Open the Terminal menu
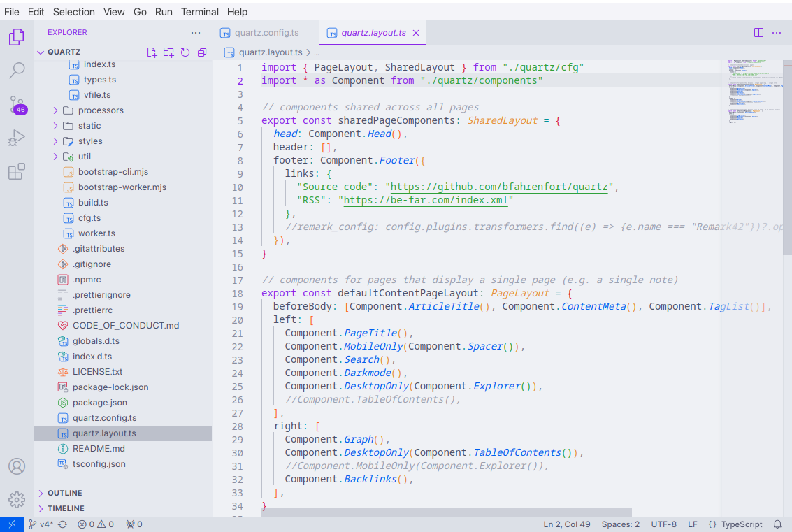The width and height of the screenshot is (792, 532). 200,12
